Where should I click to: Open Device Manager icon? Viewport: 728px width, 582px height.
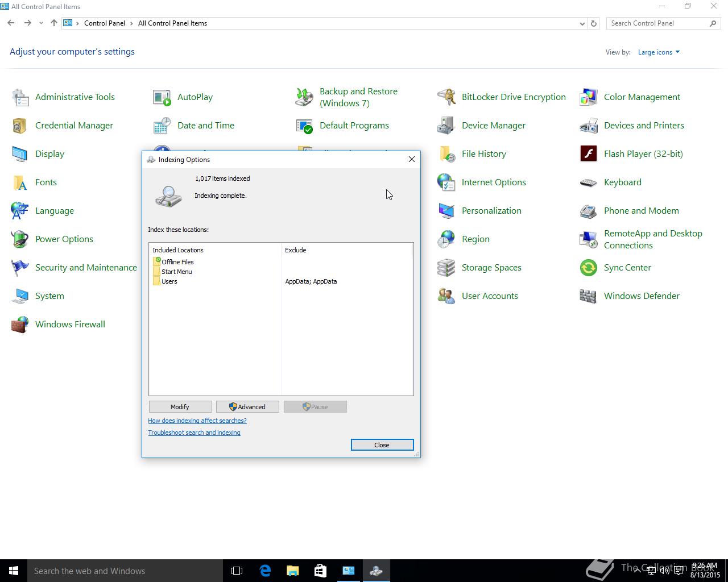click(446, 126)
